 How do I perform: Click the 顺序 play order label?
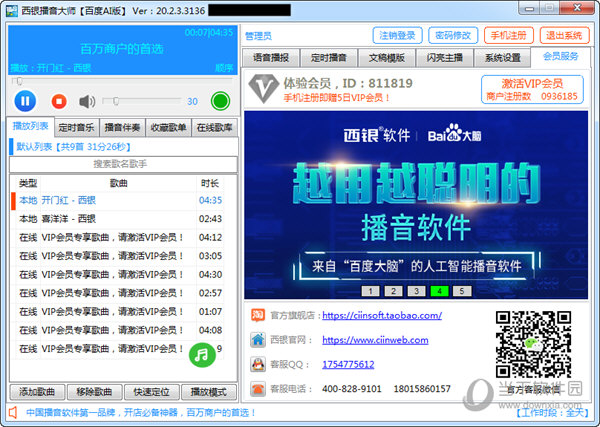pos(224,68)
